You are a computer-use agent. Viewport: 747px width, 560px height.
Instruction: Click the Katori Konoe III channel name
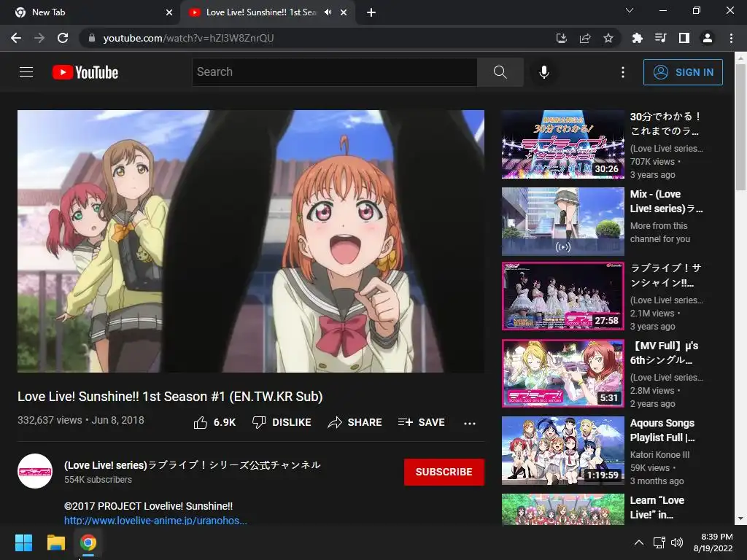pos(659,455)
